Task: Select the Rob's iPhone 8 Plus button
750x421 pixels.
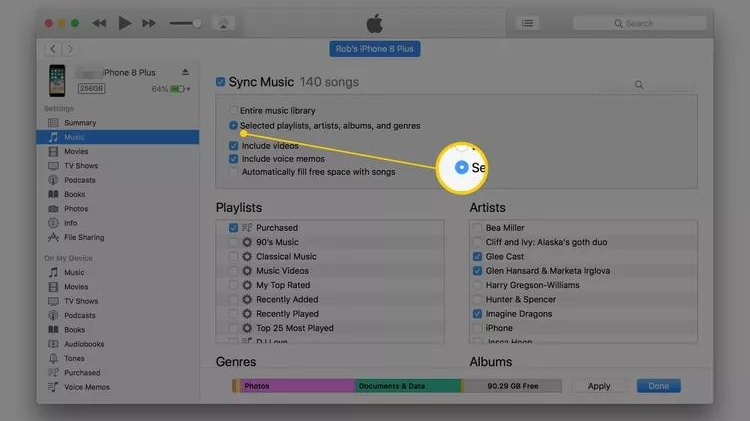Action: 375,49
